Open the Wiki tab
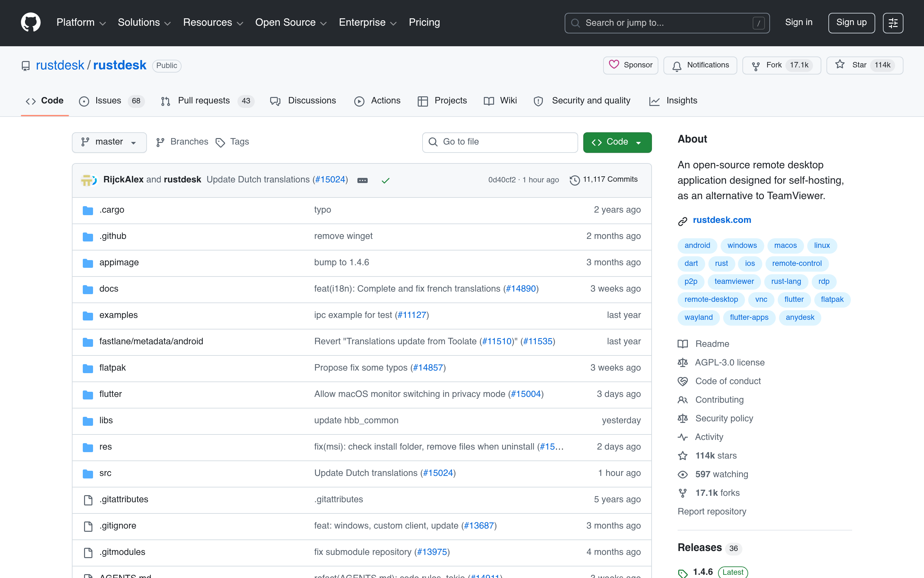This screenshot has width=924, height=578. coord(500,101)
